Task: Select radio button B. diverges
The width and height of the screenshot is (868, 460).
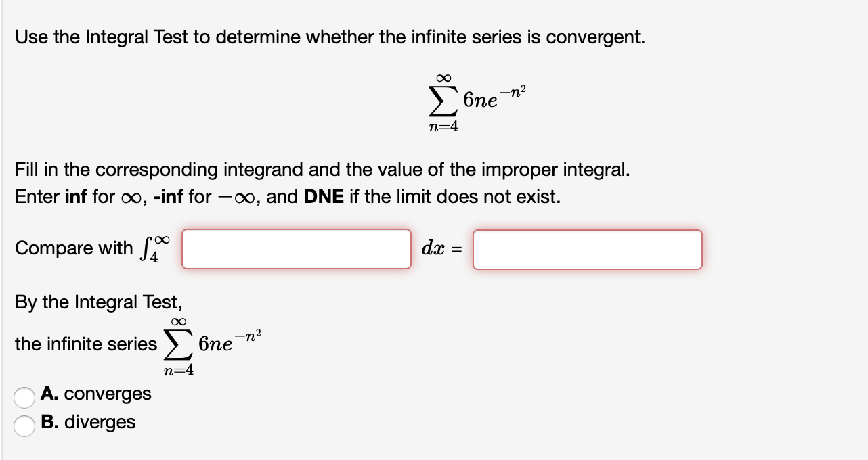Action: pos(24,425)
